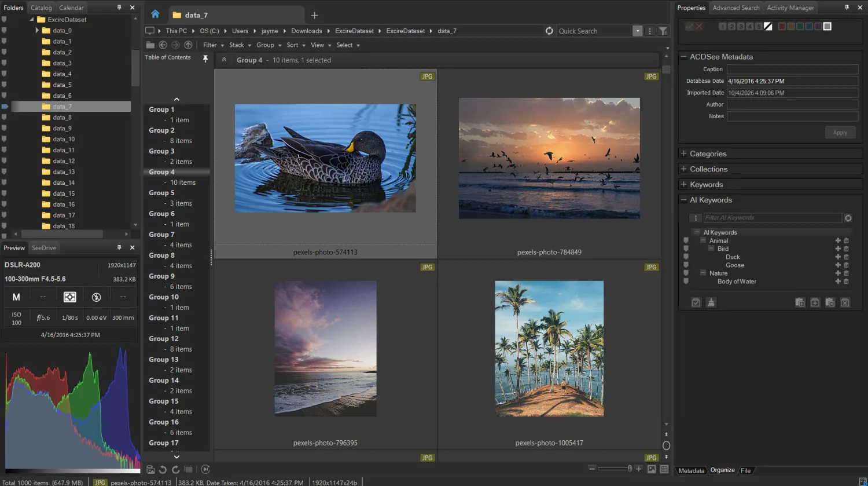Clear rating with slashed box
The width and height of the screenshot is (868, 486).
[768, 27]
